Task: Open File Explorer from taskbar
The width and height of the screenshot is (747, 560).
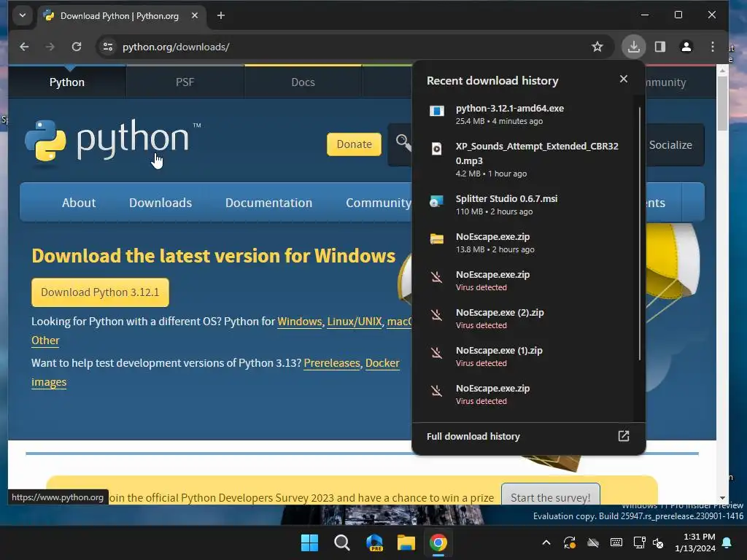Action: (x=406, y=542)
